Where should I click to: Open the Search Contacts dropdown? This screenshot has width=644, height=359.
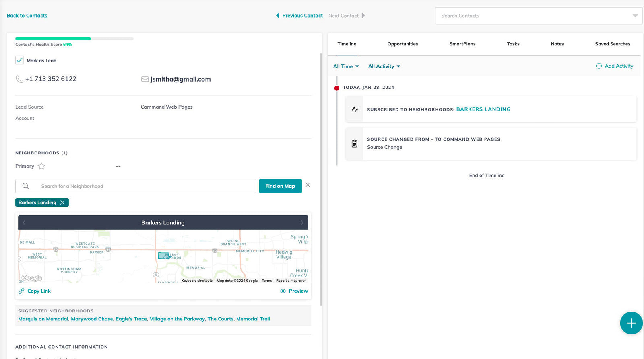[x=635, y=16]
